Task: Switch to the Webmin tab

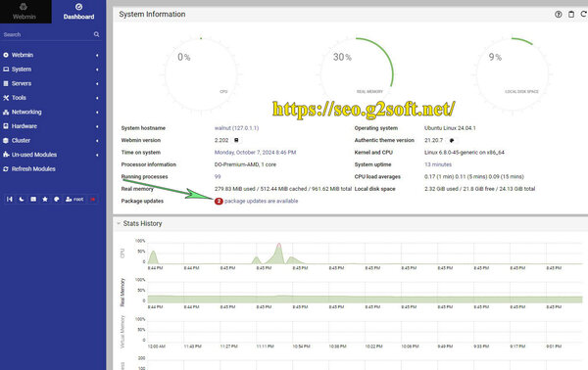Action: click(24, 12)
